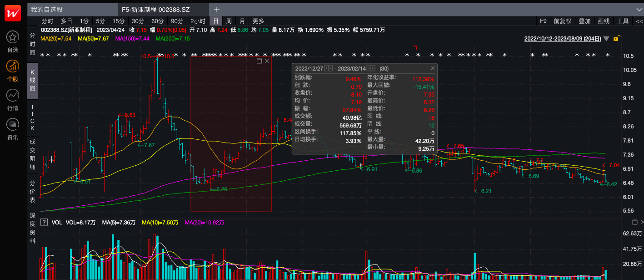Maximize the volume sub-chart panel

click(635, 222)
